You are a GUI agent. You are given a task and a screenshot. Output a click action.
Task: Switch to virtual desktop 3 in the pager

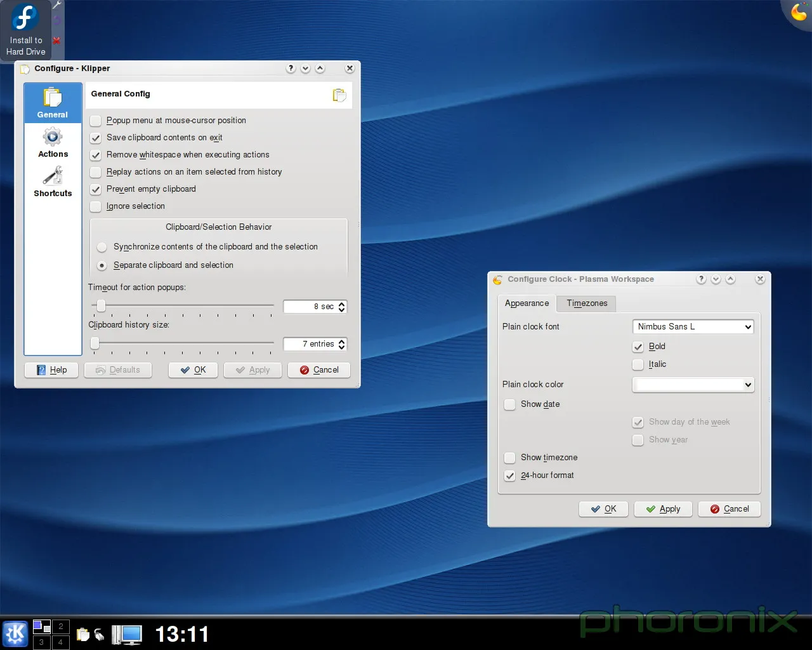(x=42, y=642)
